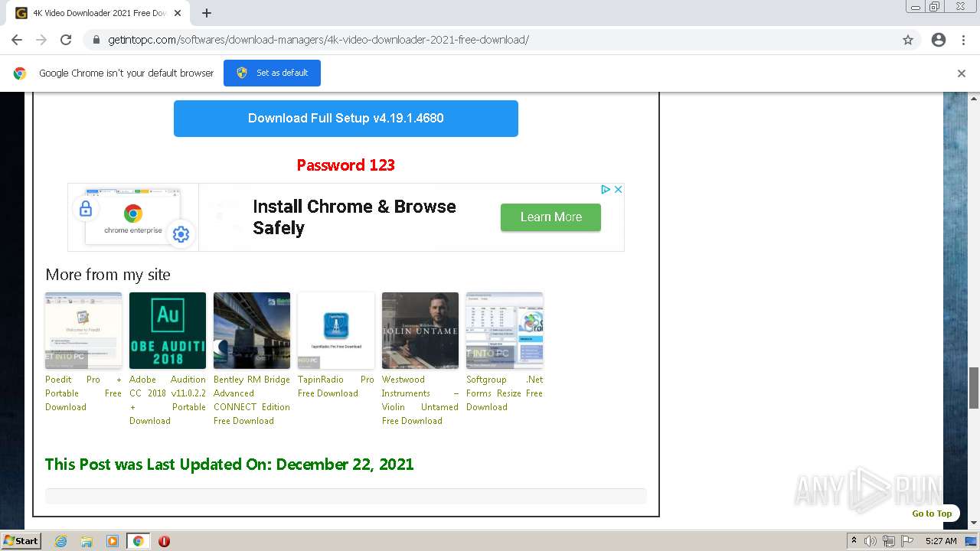Screen dimensions: 980x551
Task: Dismiss the default browser notification bar
Action: pyautogui.click(x=962, y=73)
